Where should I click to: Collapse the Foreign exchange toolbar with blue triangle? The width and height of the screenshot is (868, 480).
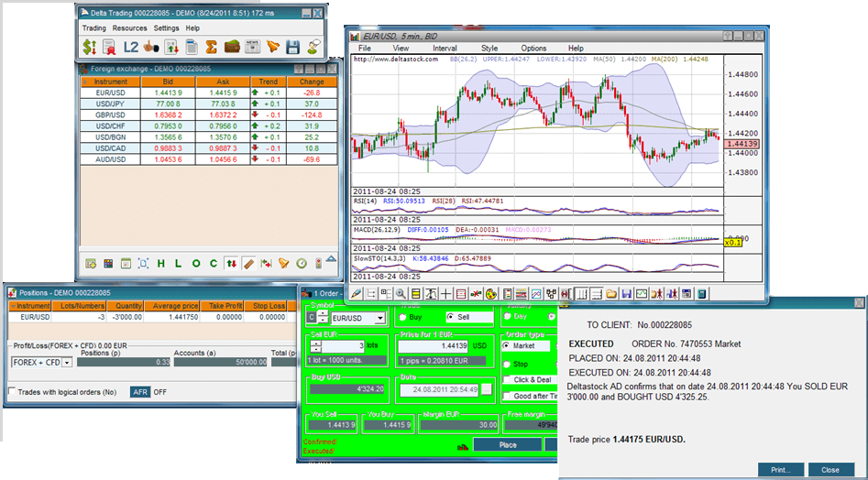click(331, 259)
